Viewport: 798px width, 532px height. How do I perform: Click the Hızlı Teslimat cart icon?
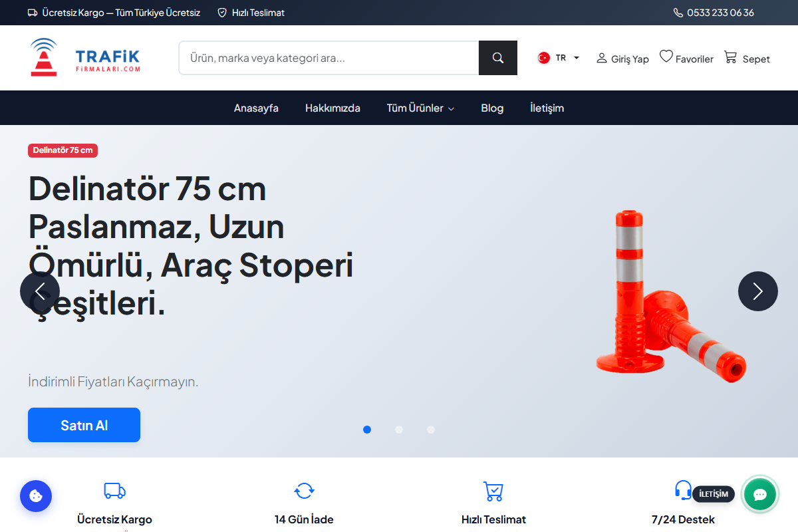493,491
